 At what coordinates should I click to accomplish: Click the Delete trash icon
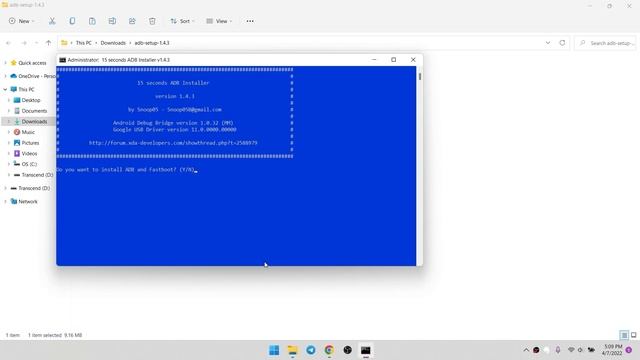click(152, 21)
